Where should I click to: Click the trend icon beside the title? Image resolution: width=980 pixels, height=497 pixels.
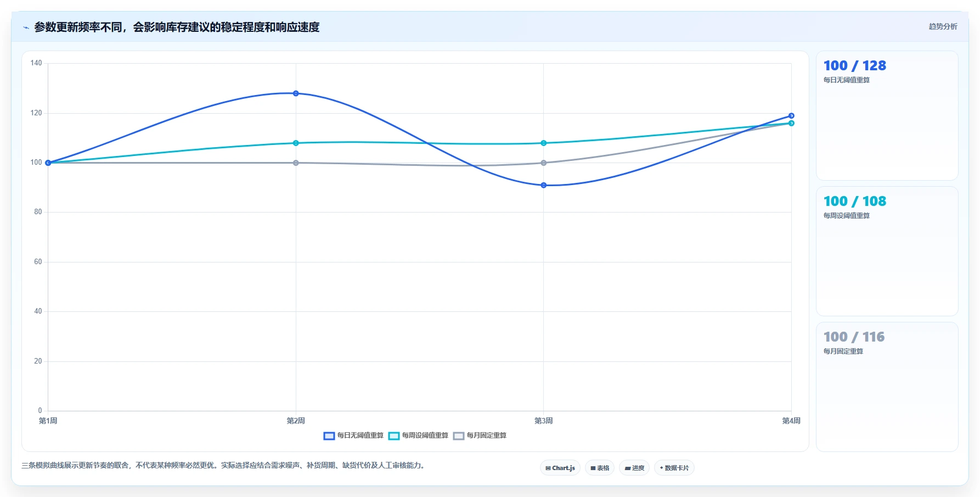pos(26,27)
